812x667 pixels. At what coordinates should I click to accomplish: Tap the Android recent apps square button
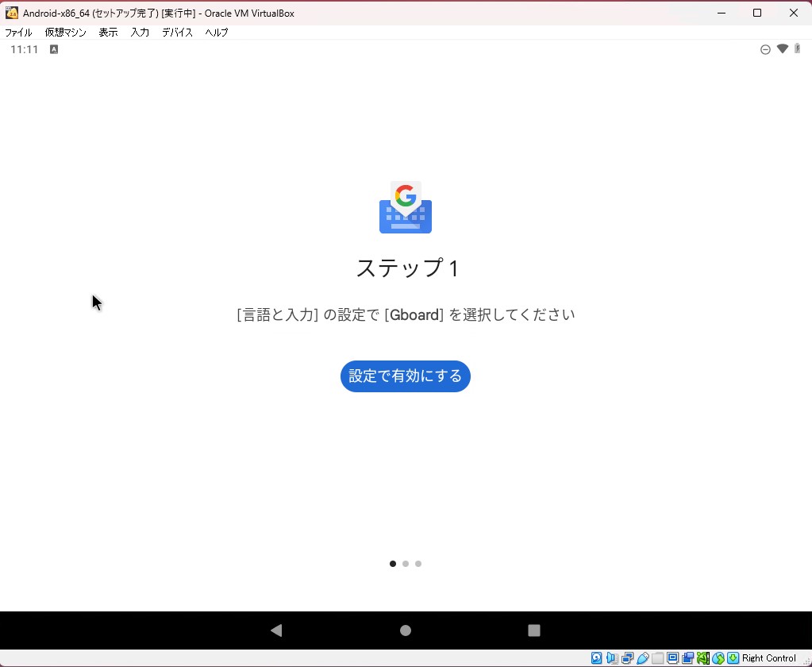click(x=534, y=630)
